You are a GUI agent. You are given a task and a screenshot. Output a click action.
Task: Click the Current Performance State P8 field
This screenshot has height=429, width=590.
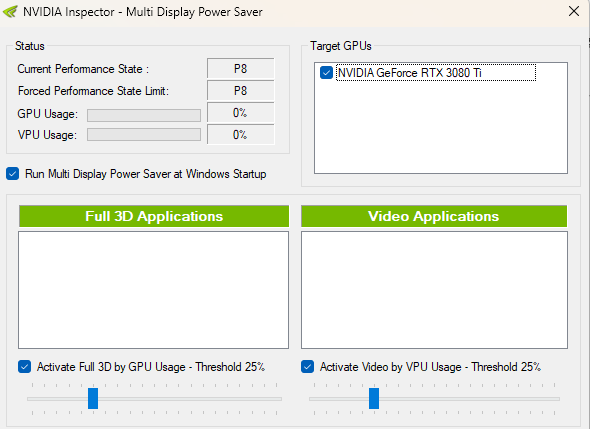point(240,68)
